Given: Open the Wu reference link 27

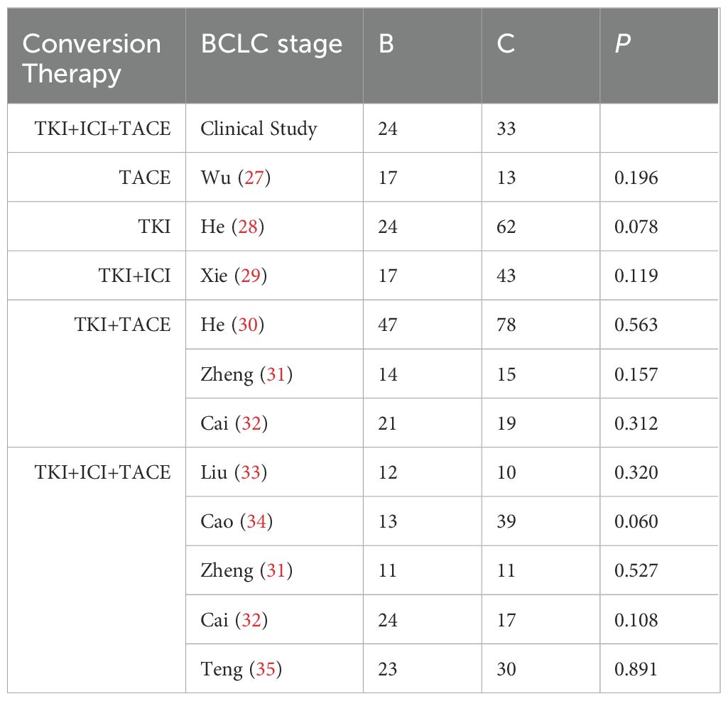Looking at the screenshot, I should [x=254, y=178].
